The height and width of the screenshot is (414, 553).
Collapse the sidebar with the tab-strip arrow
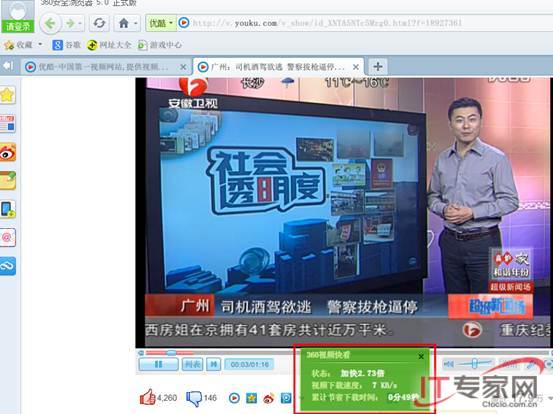(x=8, y=66)
